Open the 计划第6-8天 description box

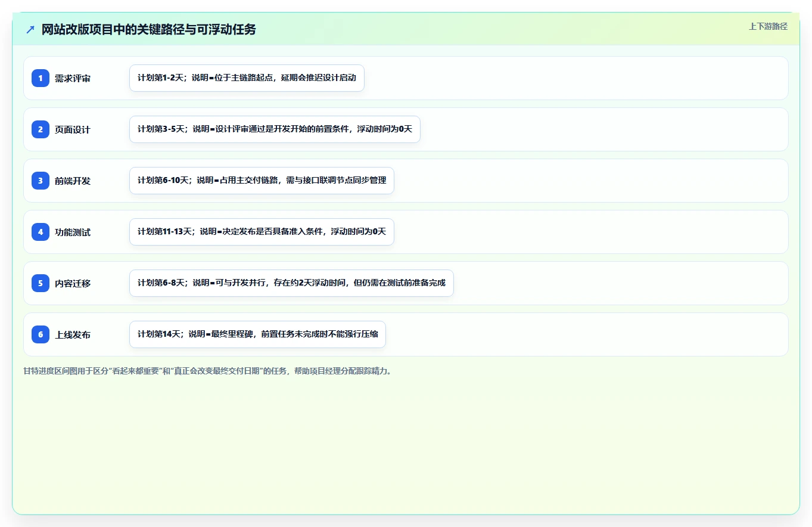pos(291,283)
